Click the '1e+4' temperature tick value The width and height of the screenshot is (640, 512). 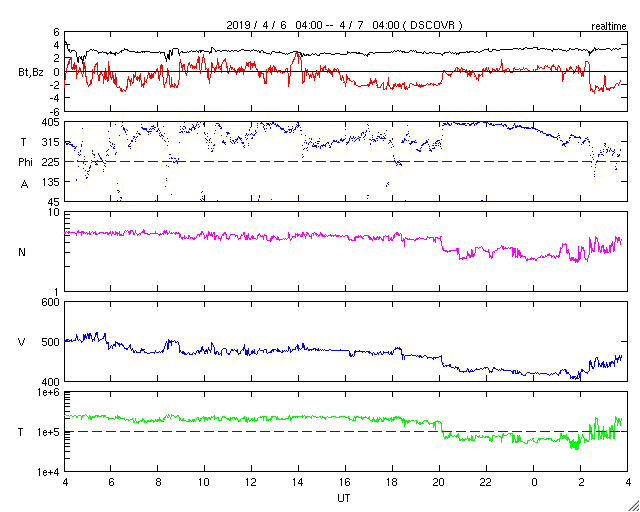tap(49, 472)
